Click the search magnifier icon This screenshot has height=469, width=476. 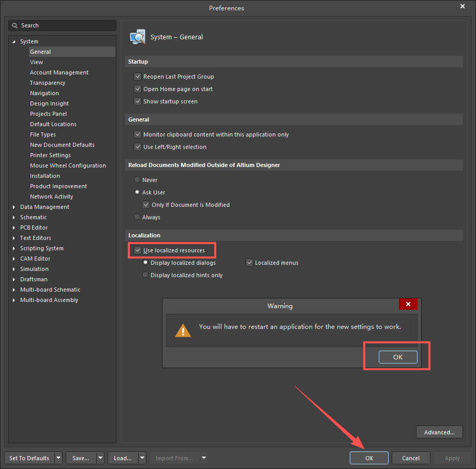click(15, 25)
